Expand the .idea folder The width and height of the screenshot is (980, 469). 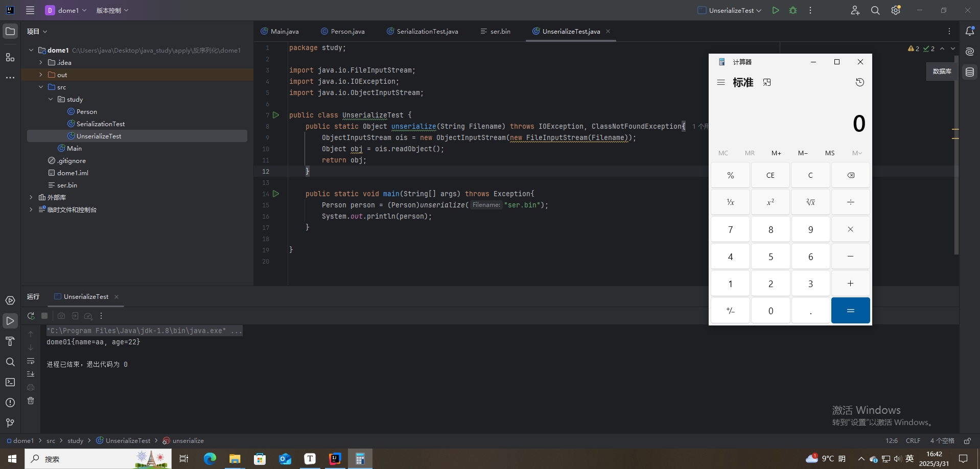click(41, 62)
